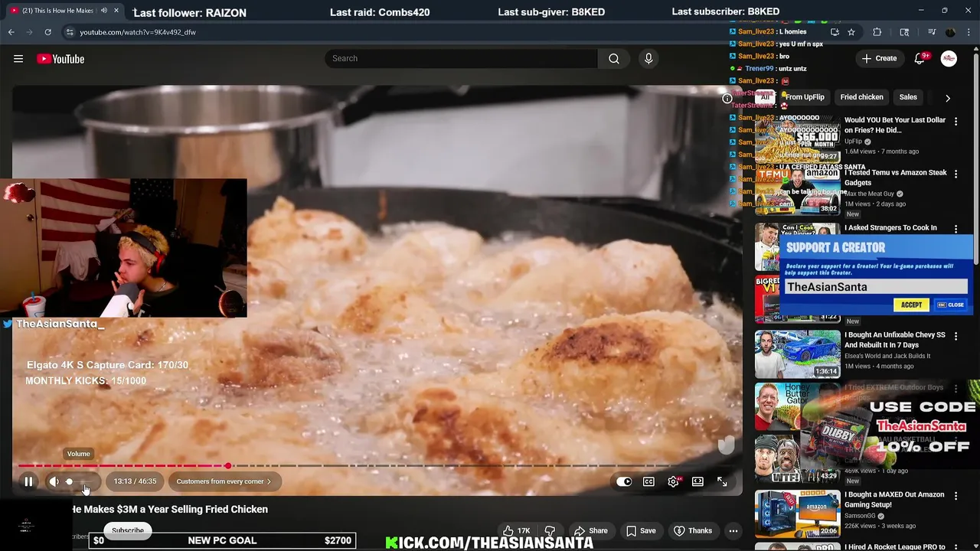This screenshot has width=980, height=551.
Task: Open menu for 'Would YOU Bet Your Last Dollar' video
Action: tap(955, 122)
